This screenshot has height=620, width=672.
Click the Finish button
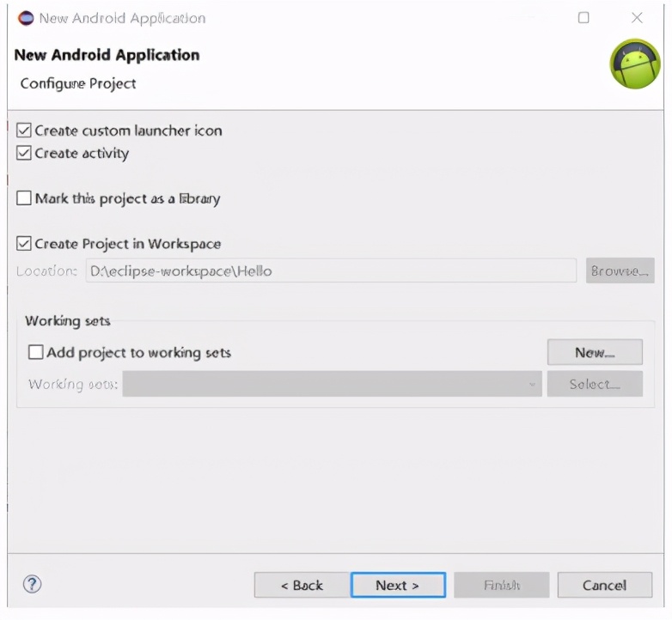click(502, 585)
